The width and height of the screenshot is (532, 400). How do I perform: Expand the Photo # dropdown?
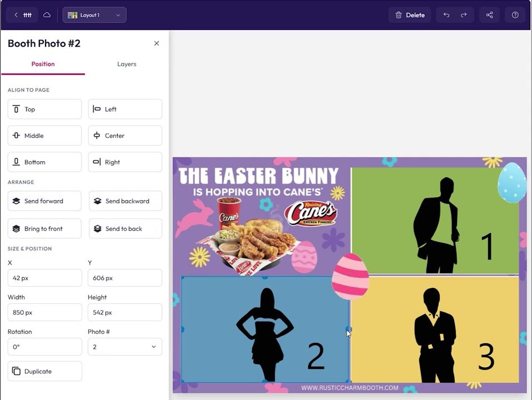pyautogui.click(x=125, y=347)
